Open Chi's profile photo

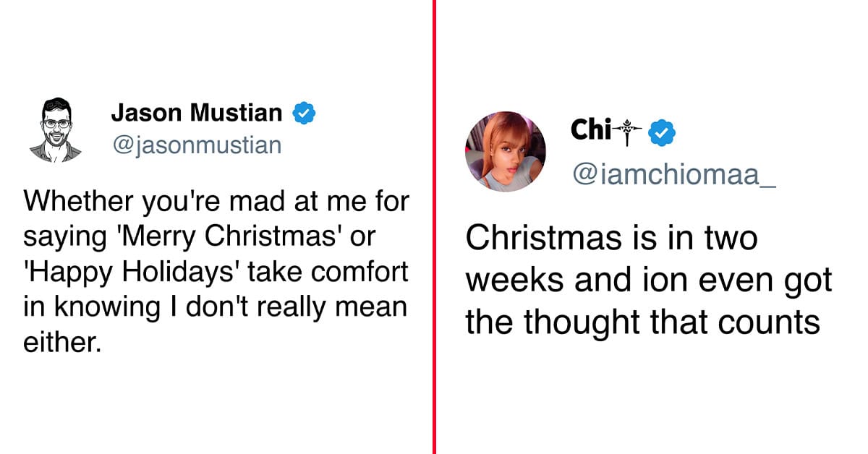point(505,151)
